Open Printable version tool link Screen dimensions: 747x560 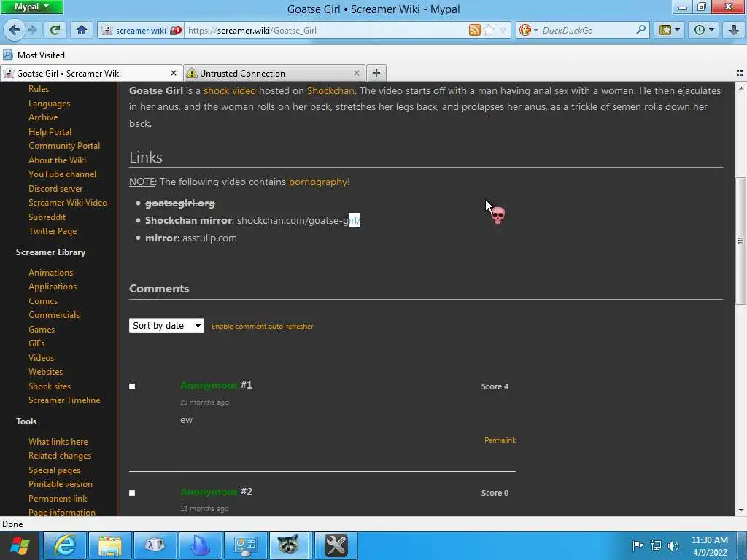tap(61, 484)
